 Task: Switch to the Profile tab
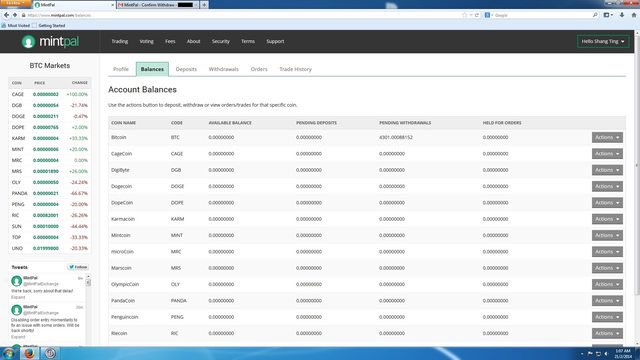[x=121, y=69]
